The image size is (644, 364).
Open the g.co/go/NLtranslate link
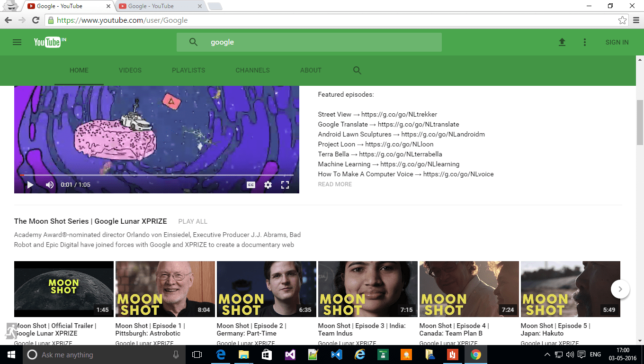click(419, 124)
